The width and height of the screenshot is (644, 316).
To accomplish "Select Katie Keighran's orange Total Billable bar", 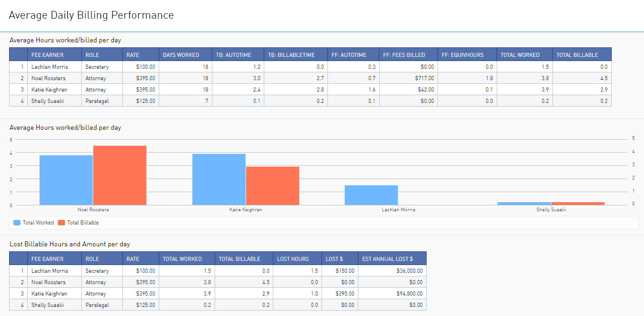I will click(x=272, y=186).
